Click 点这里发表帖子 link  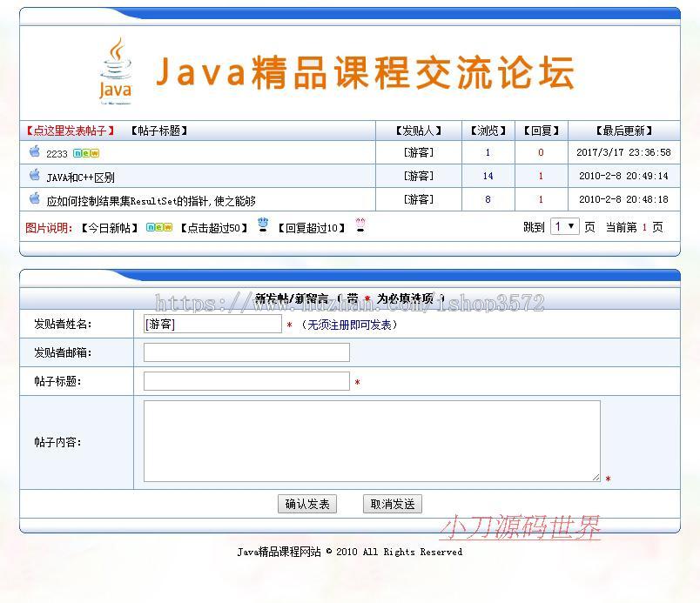point(70,131)
